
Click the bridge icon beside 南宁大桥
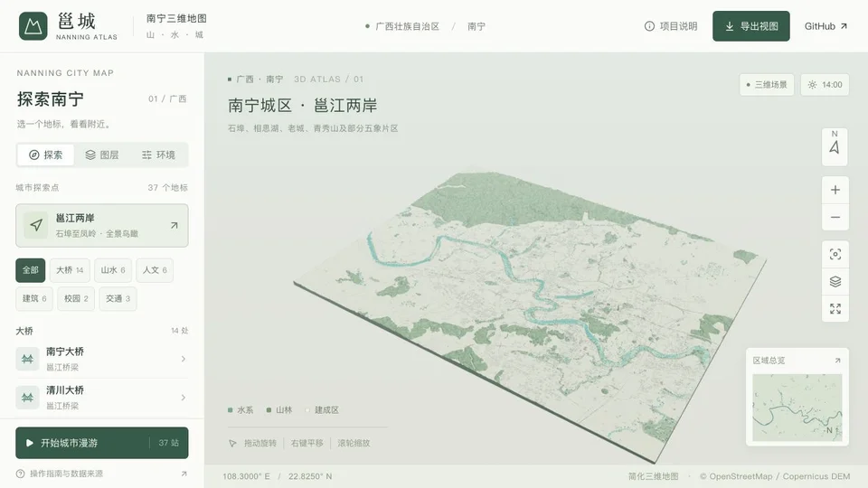[x=27, y=359]
